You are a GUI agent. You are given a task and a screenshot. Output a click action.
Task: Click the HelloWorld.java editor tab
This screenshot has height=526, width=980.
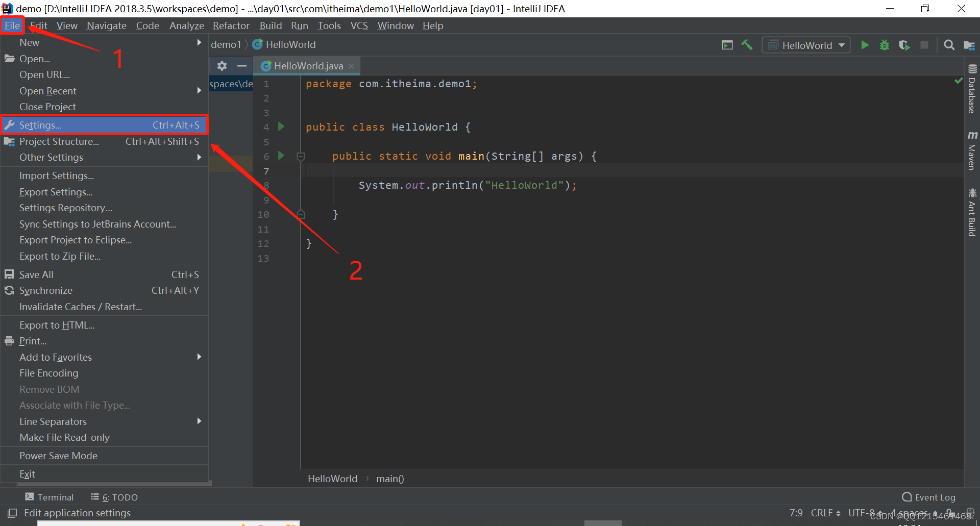308,66
